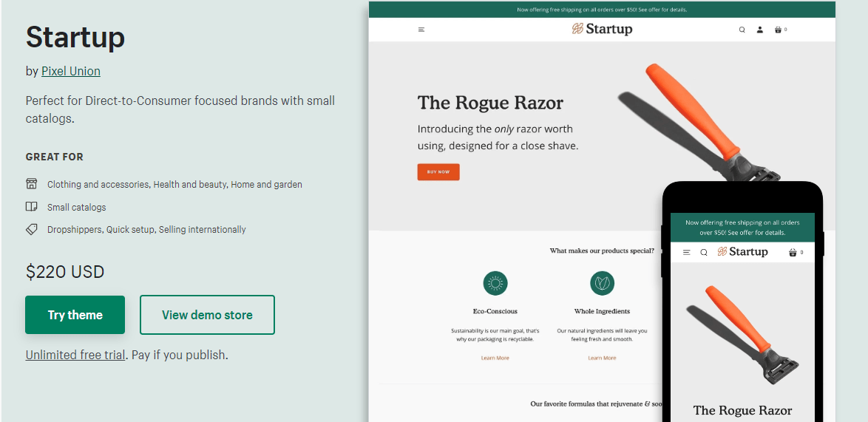Screen dimensions: 868x422
Task: Open the Pixel Union developer link
Action: coord(71,72)
